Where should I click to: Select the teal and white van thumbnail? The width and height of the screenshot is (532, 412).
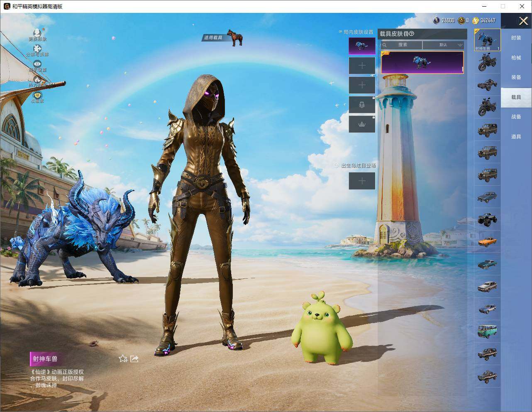point(487,331)
